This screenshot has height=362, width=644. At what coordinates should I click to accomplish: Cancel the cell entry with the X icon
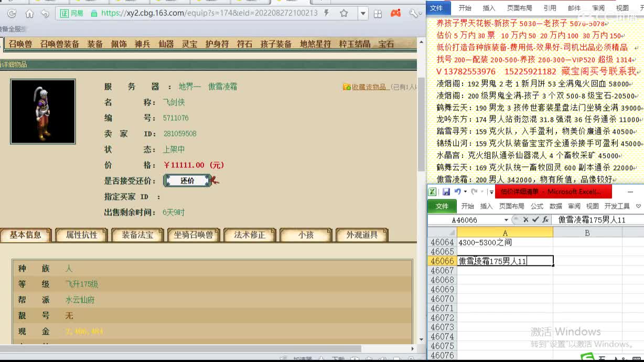click(x=525, y=220)
